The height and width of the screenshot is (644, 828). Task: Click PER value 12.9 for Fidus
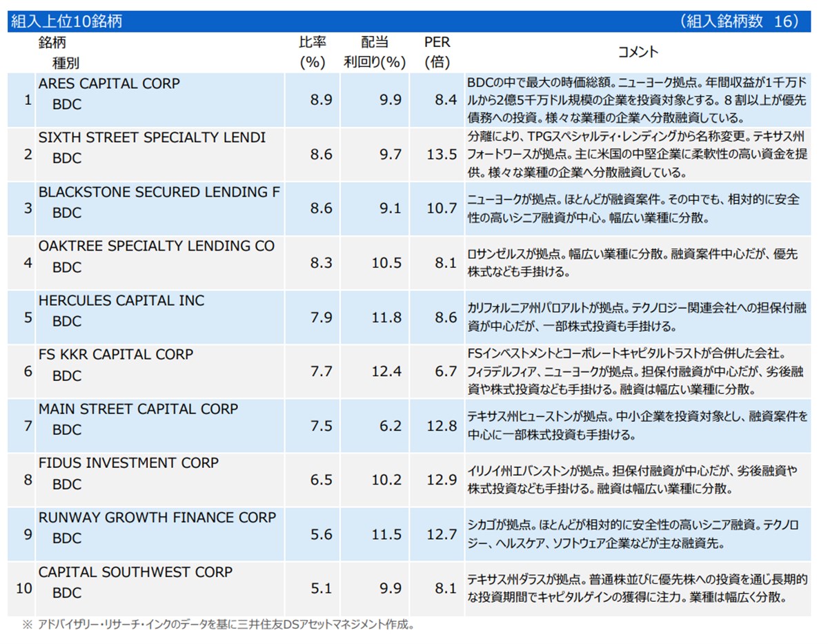442,480
